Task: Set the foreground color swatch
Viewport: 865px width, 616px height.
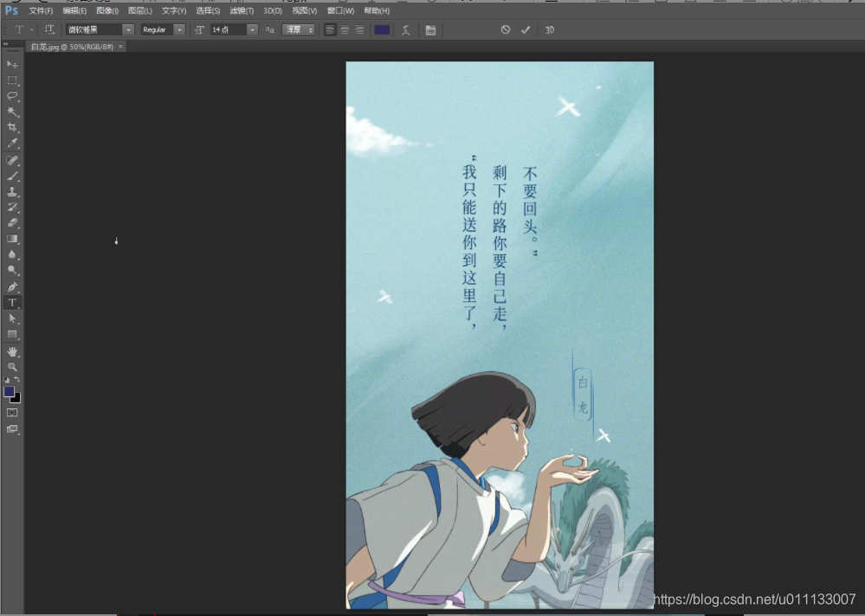Action: point(9,392)
